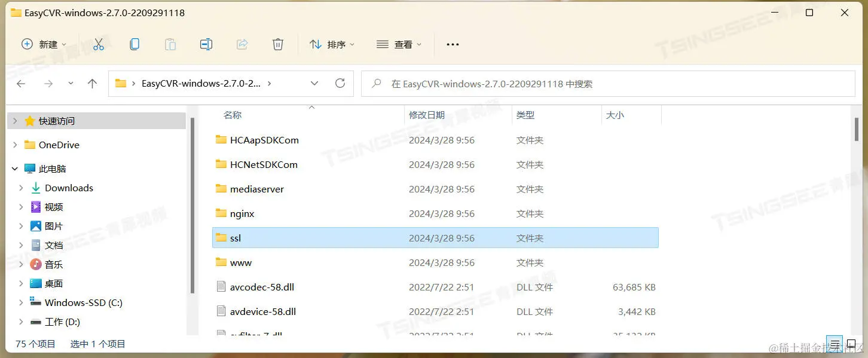Select OneDrive in navigation pane

59,145
